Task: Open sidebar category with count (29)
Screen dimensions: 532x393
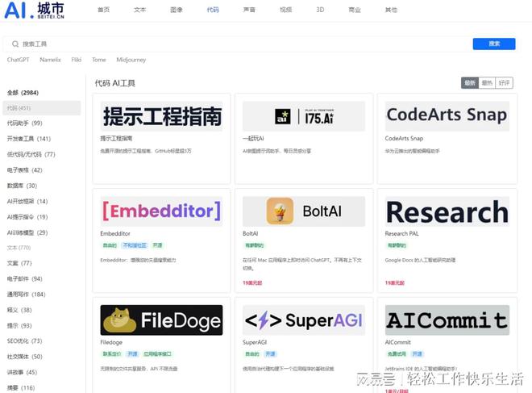Action: coord(27,232)
